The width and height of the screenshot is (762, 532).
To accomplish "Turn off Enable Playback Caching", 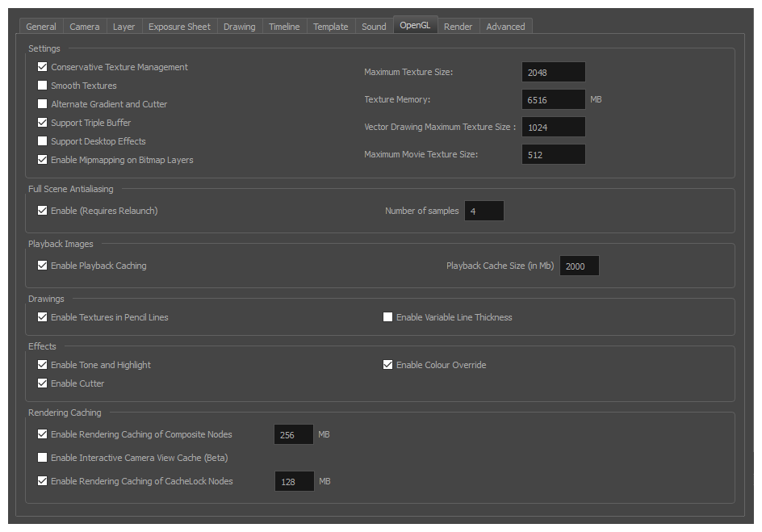I will coord(42,266).
